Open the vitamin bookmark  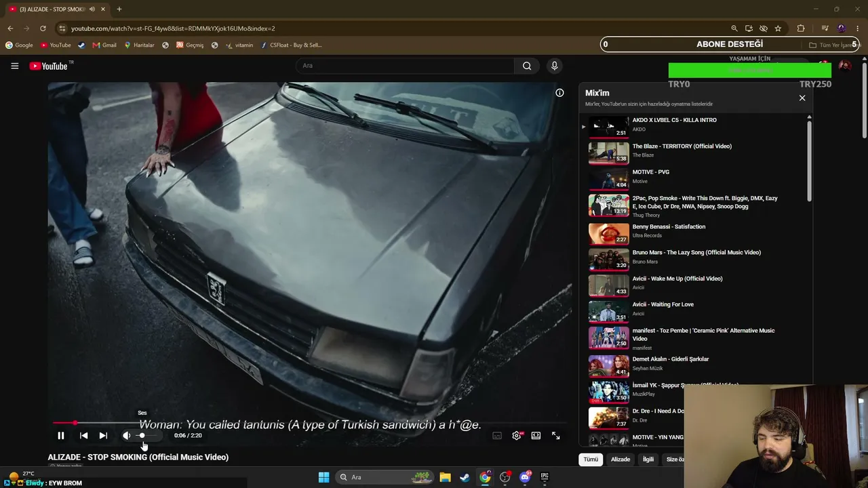click(239, 45)
